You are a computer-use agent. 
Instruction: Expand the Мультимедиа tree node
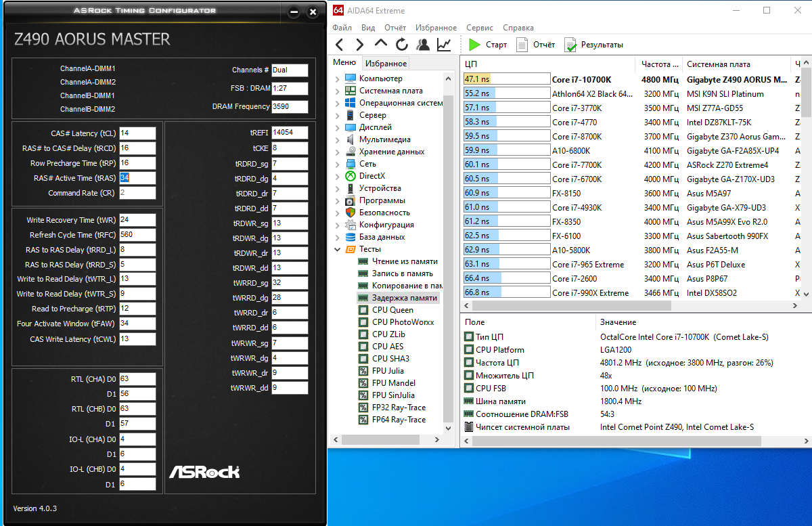point(337,139)
